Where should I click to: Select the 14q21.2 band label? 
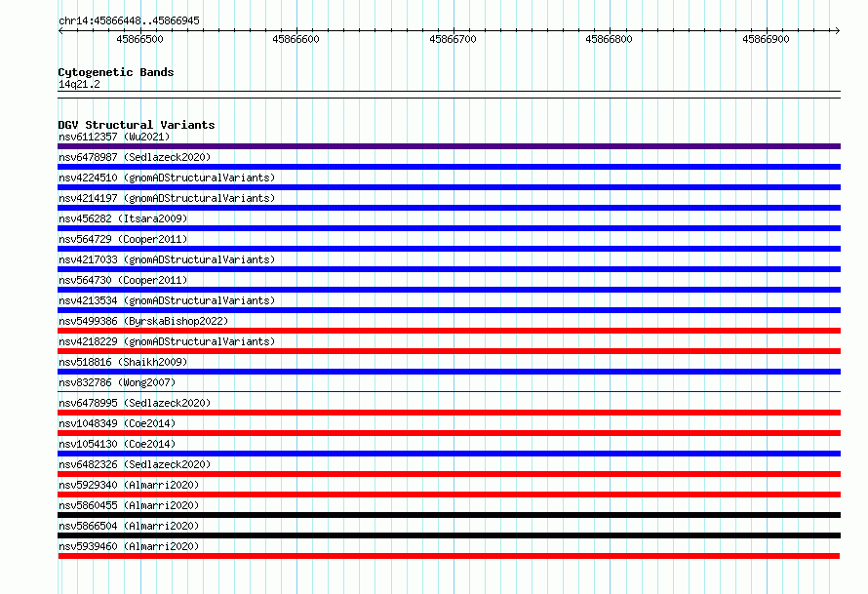click(79, 84)
